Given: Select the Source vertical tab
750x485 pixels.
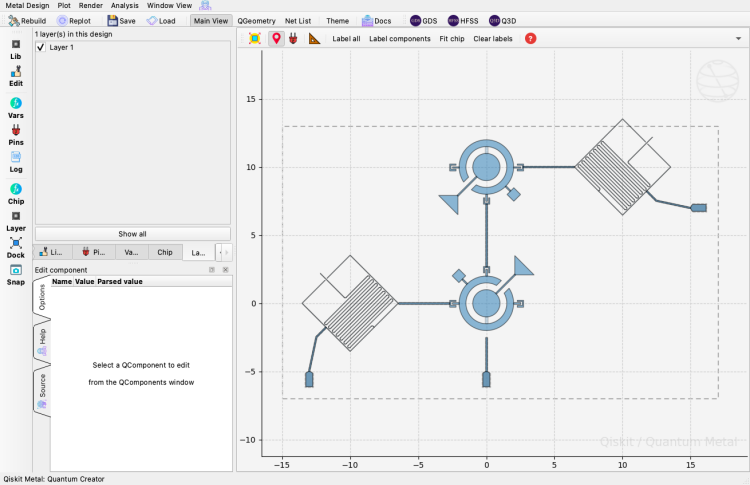Looking at the screenshot, I should pyautogui.click(x=42, y=390).
